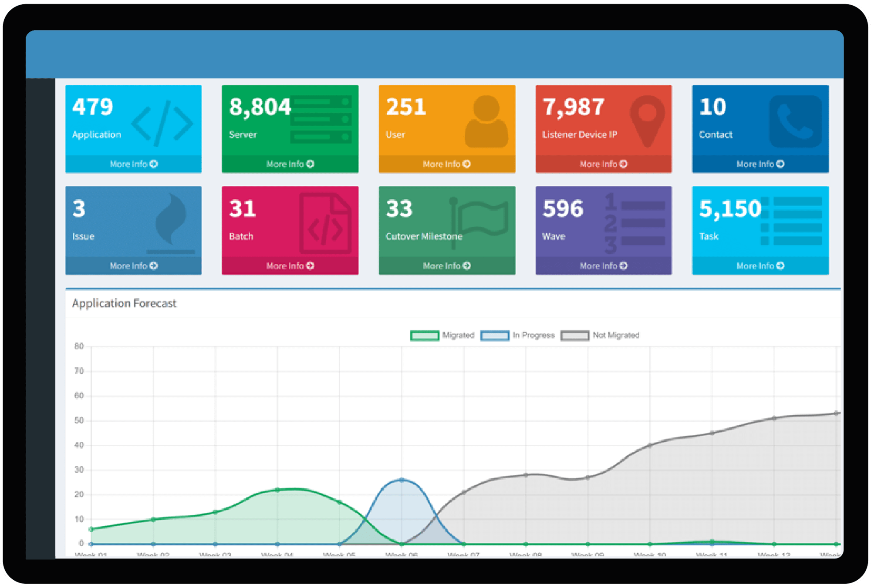This screenshot has height=588, width=871.
Task: Click the Cutover Milestone flag icon
Action: pos(479,223)
